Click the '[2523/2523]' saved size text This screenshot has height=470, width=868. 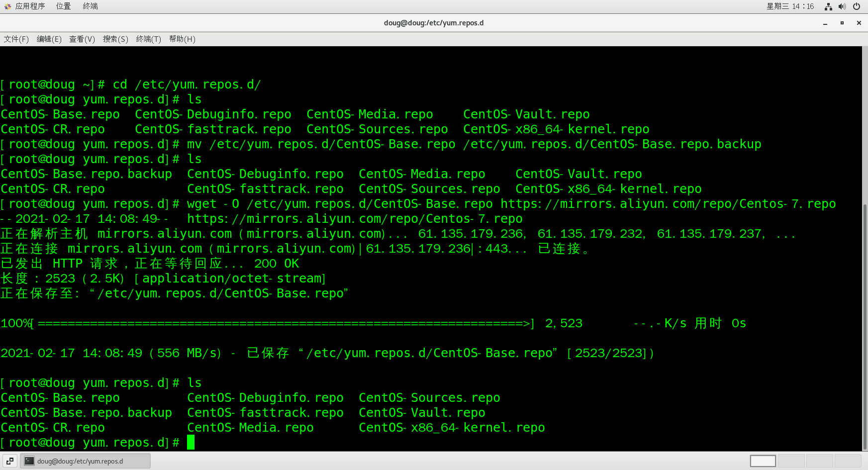[x=607, y=353]
